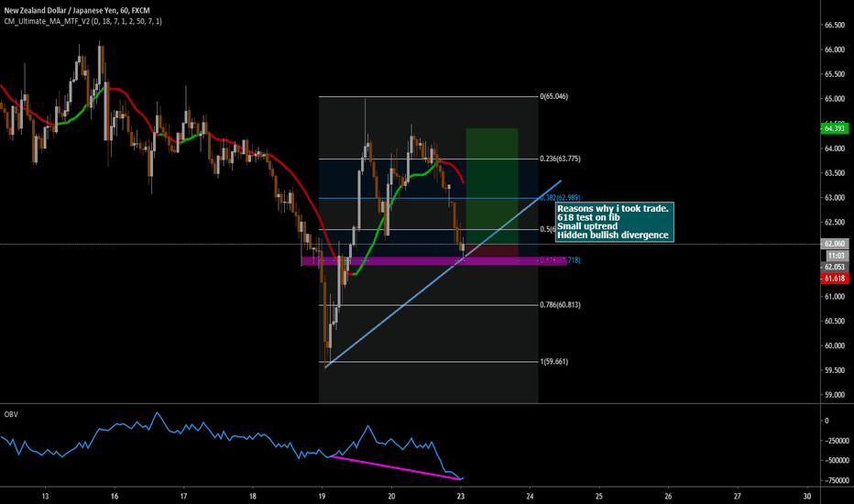Click date 30 on time axis
The height and width of the screenshot is (504, 854).
[807, 497]
